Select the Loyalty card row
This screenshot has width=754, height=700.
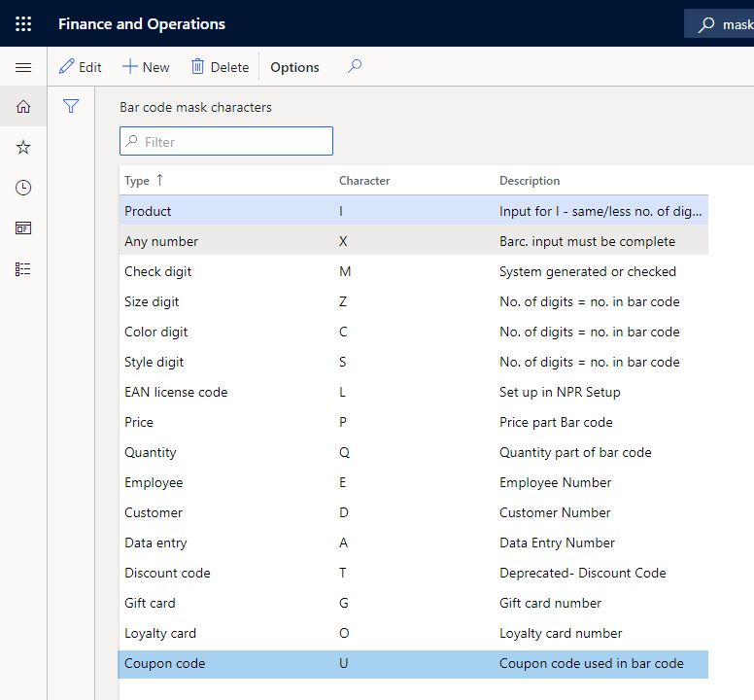point(414,633)
